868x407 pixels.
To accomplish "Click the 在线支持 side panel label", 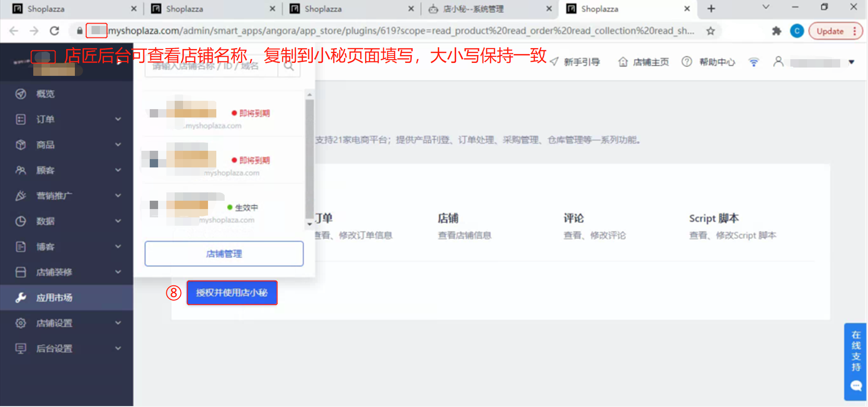I will point(856,351).
